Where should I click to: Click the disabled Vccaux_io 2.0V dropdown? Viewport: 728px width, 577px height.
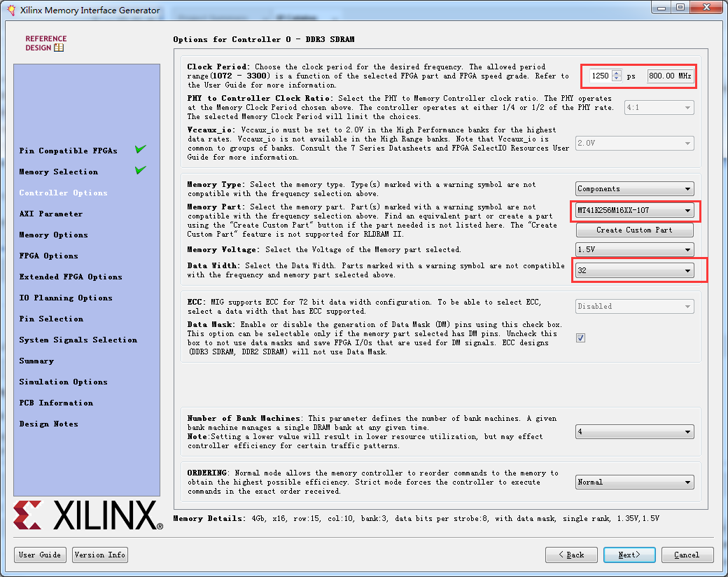pos(635,143)
